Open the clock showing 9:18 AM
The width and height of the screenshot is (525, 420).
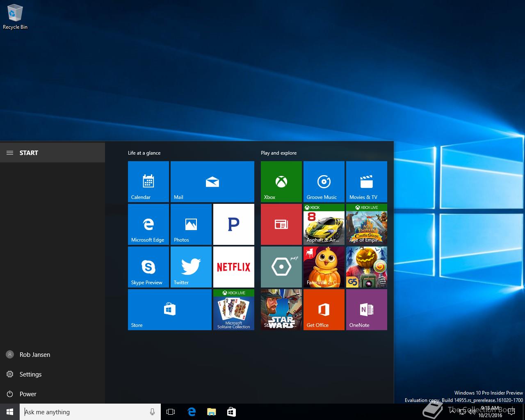coord(490,412)
